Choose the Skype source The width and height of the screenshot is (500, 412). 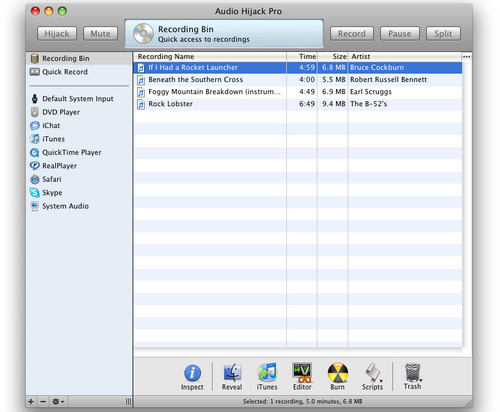(79, 193)
